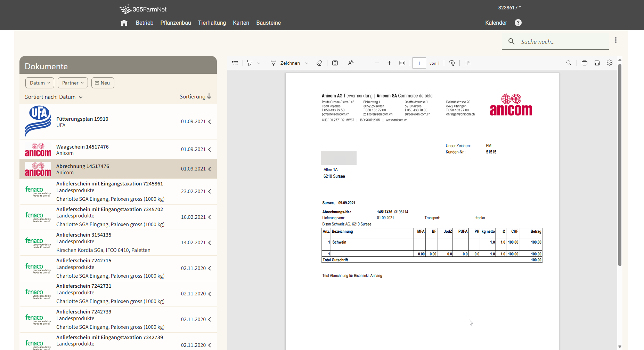Click the help question mark icon

coord(518,23)
